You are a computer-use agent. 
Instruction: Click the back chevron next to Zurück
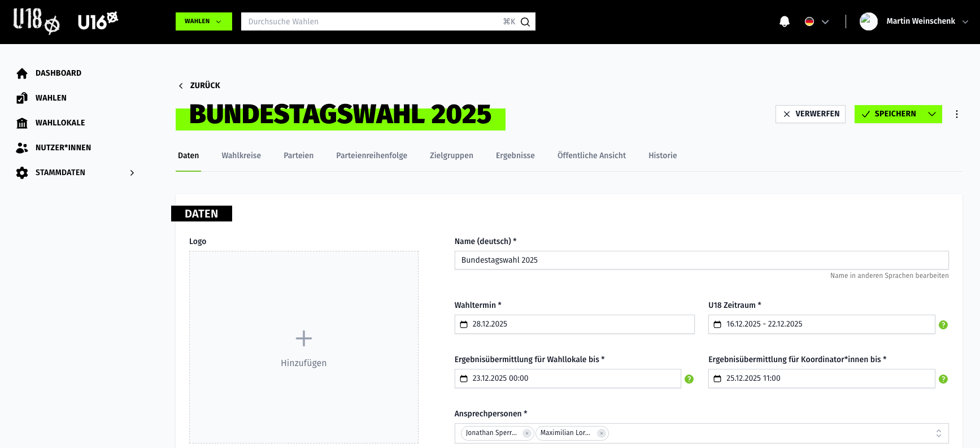point(181,86)
